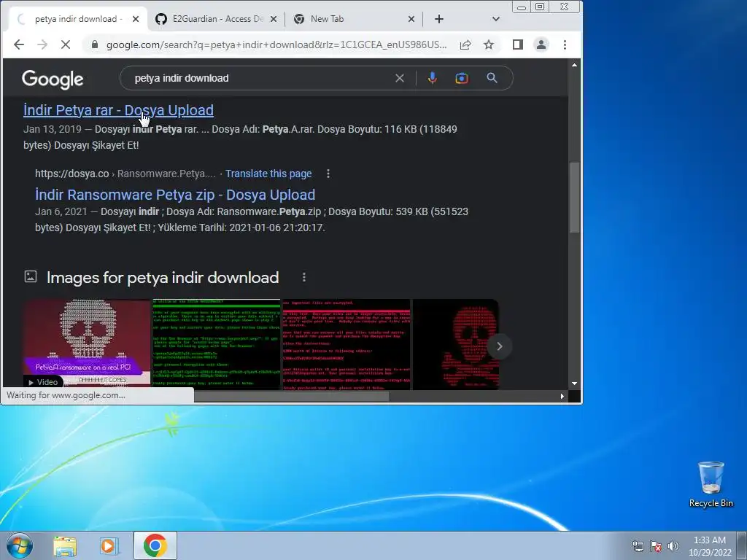Click the magnifier search button

[492, 78]
